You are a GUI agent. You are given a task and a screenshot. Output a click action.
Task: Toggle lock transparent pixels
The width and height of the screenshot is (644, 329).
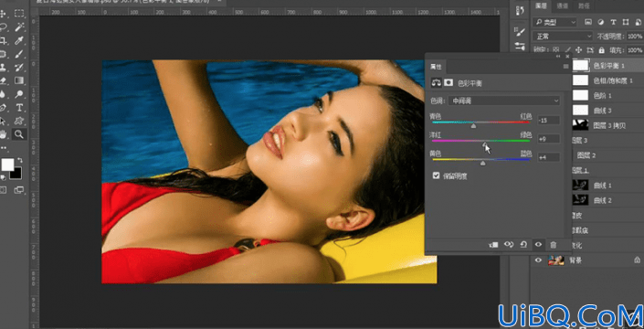point(555,50)
